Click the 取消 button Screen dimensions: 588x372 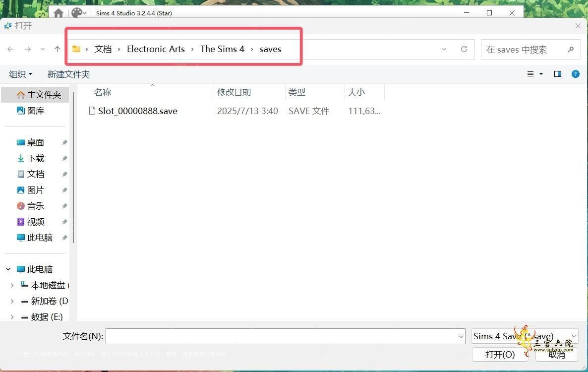(x=556, y=354)
